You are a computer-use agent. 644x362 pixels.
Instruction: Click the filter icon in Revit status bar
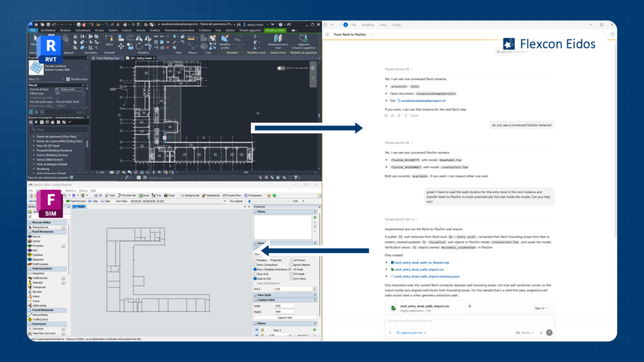(296, 178)
